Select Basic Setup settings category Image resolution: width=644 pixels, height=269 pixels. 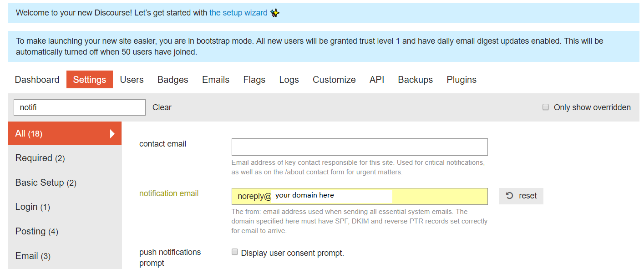pyautogui.click(x=65, y=183)
